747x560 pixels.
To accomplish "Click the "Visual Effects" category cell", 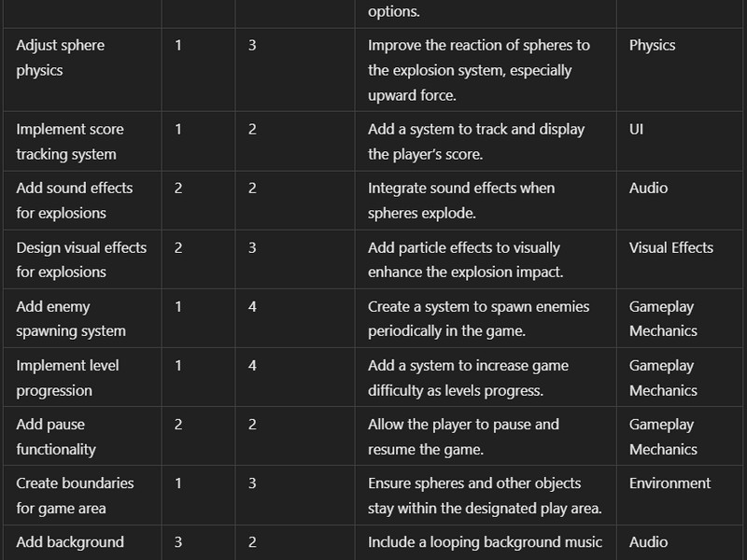I will pos(670,247).
